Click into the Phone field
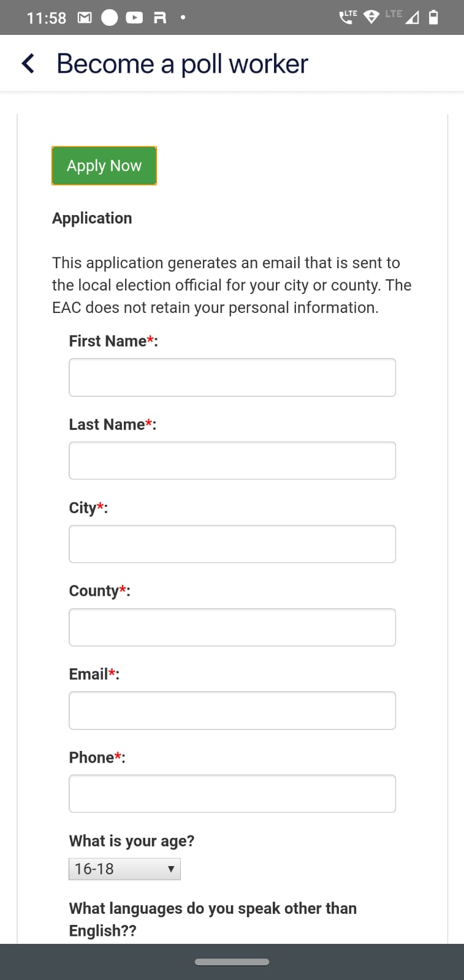The image size is (464, 980). point(232,794)
